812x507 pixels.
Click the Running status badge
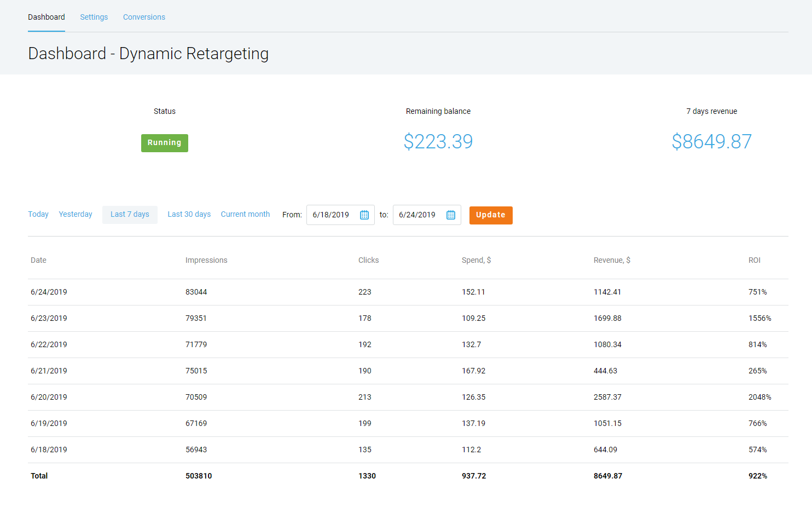tap(164, 142)
